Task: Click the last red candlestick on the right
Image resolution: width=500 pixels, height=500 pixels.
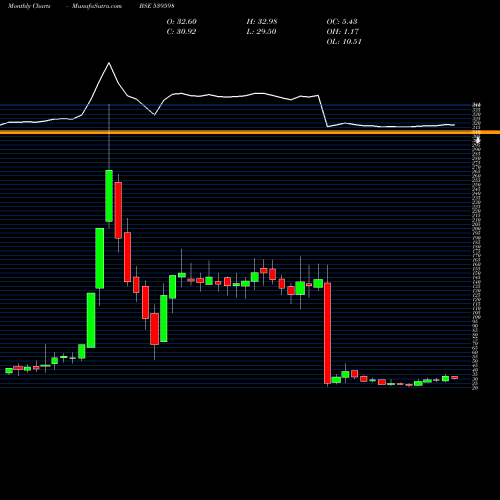Action: pos(455,377)
